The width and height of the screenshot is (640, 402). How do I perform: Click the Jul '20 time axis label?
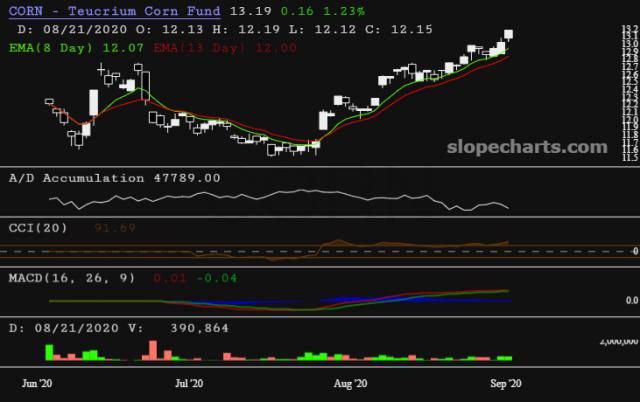(189, 384)
